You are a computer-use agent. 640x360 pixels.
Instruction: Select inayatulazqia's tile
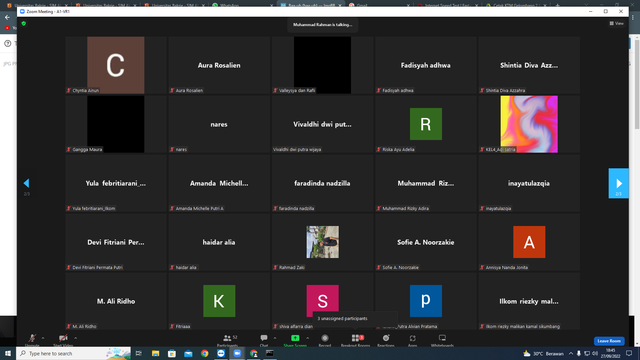[529, 183]
